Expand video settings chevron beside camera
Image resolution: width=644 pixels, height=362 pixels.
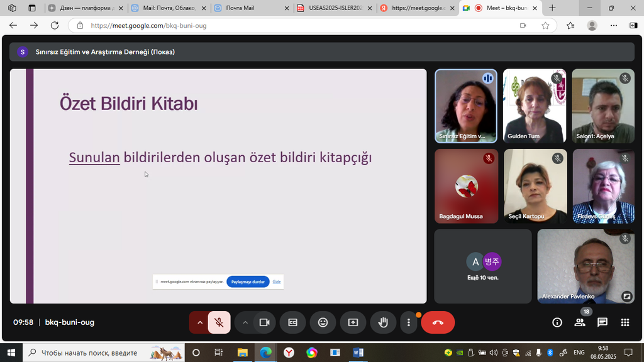(x=245, y=322)
